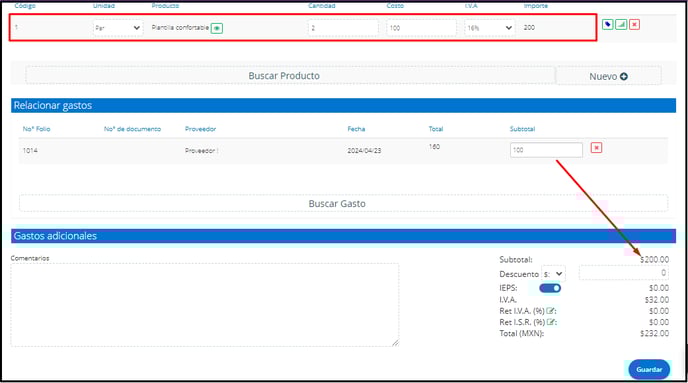This screenshot has height=383, width=688.
Task: Click the I.V.A. amount $32.00
Action: (657, 300)
